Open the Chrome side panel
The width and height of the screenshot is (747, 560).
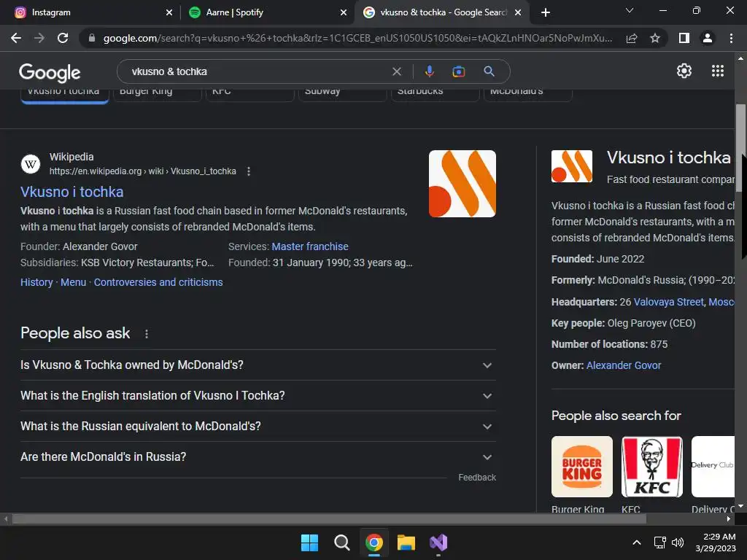(684, 38)
